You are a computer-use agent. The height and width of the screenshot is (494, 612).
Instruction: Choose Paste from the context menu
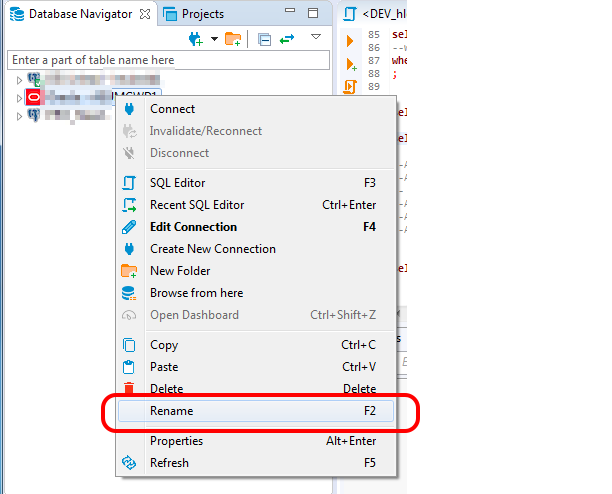(256, 367)
